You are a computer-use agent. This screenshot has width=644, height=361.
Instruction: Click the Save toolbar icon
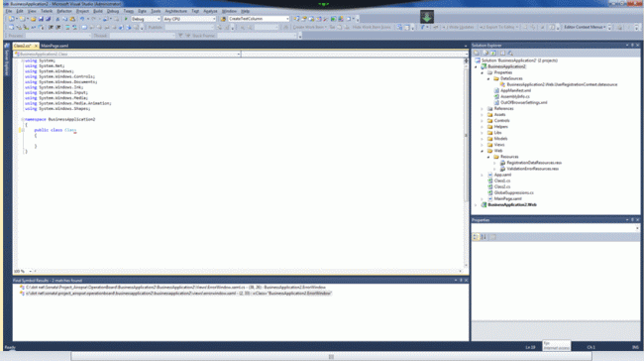41,19
